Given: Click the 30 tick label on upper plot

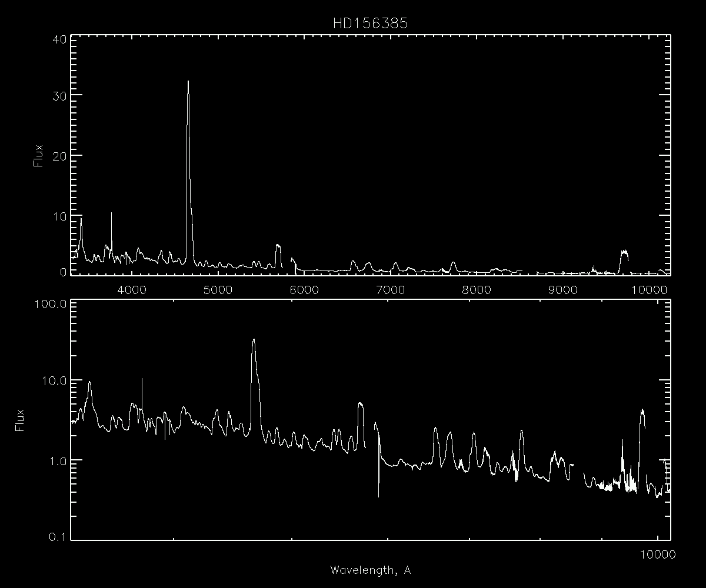Looking at the screenshot, I should click(58, 95).
